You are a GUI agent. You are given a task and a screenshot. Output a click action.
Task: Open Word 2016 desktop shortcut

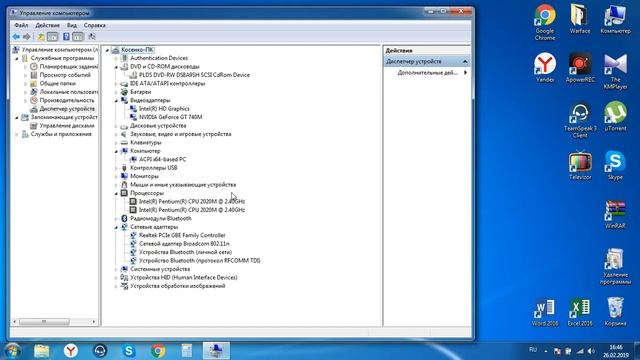545,312
